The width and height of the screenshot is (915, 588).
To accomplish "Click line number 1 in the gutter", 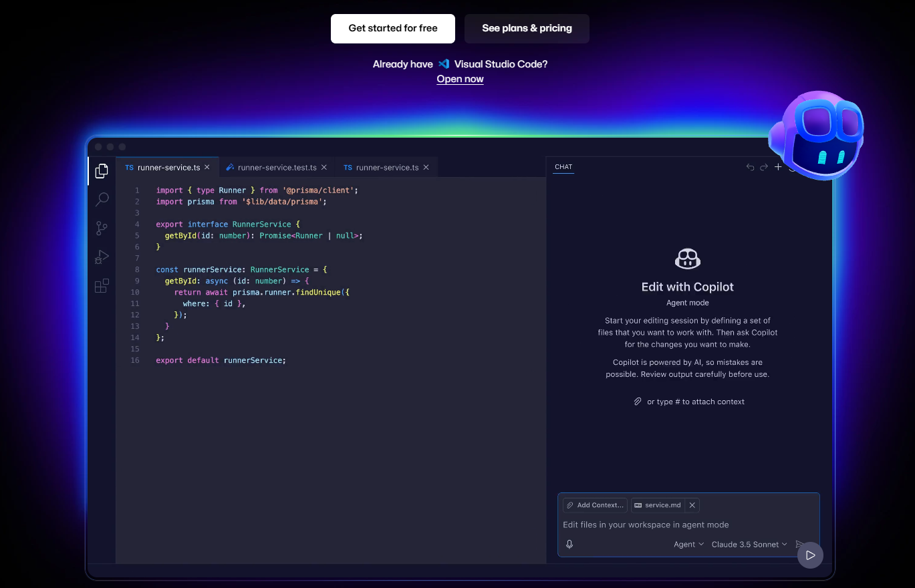I will (137, 190).
